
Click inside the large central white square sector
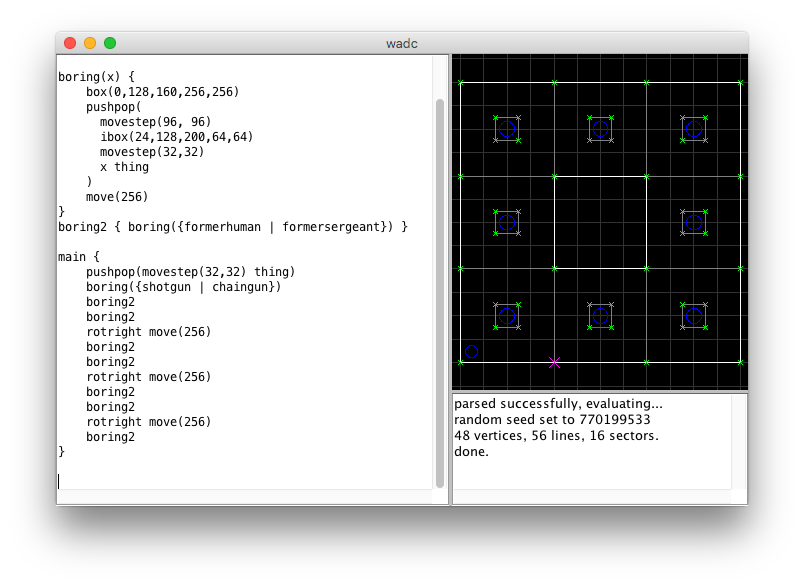600,222
